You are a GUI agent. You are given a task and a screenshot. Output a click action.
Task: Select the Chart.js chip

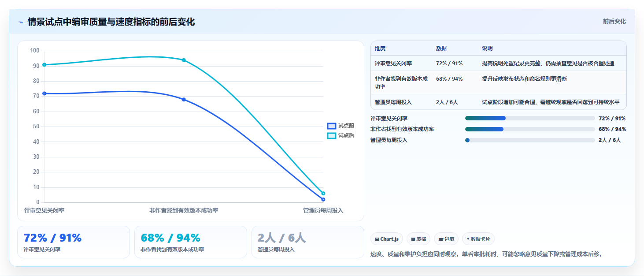point(387,239)
